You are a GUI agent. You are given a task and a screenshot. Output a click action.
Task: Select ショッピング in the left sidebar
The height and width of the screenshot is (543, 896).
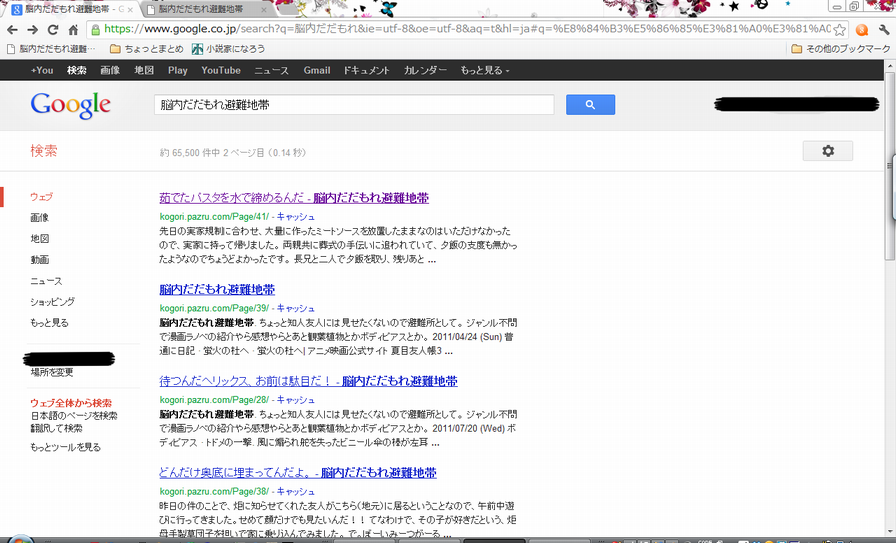[52, 302]
